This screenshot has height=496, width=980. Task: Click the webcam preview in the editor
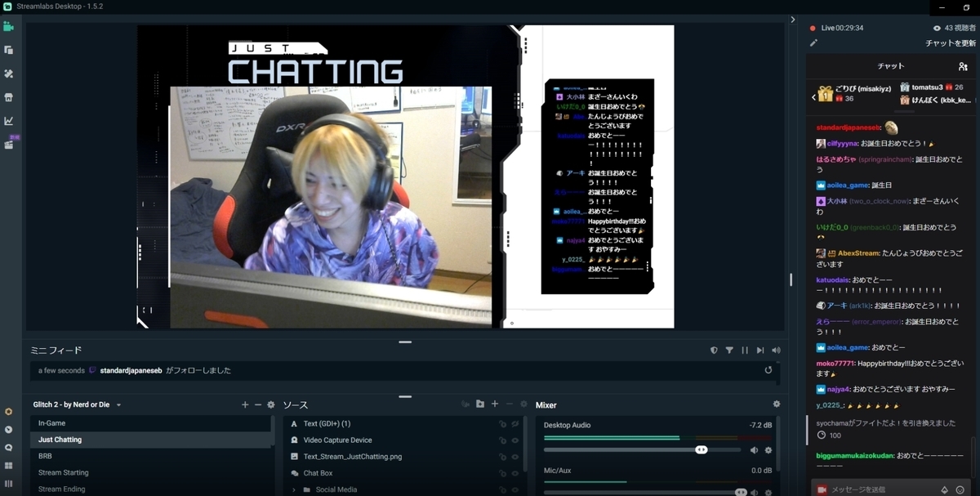click(331, 207)
